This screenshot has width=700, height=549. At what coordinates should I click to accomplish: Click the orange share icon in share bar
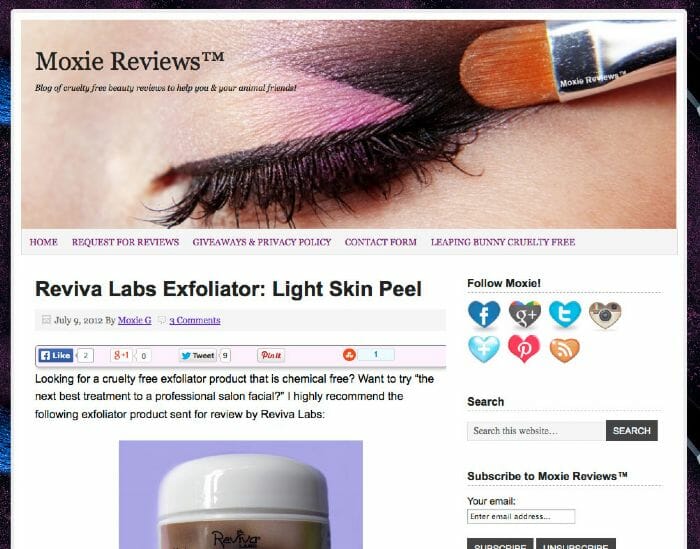(349, 355)
